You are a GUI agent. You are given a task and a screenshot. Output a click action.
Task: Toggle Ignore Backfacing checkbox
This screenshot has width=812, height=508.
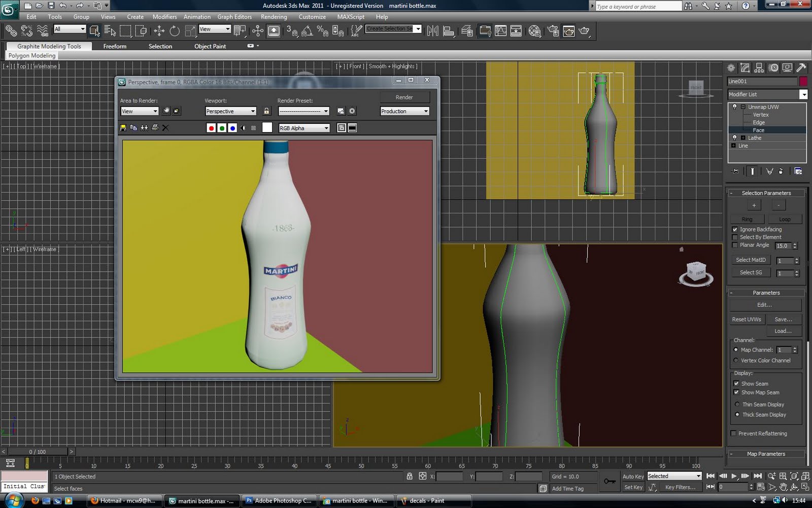pos(735,230)
